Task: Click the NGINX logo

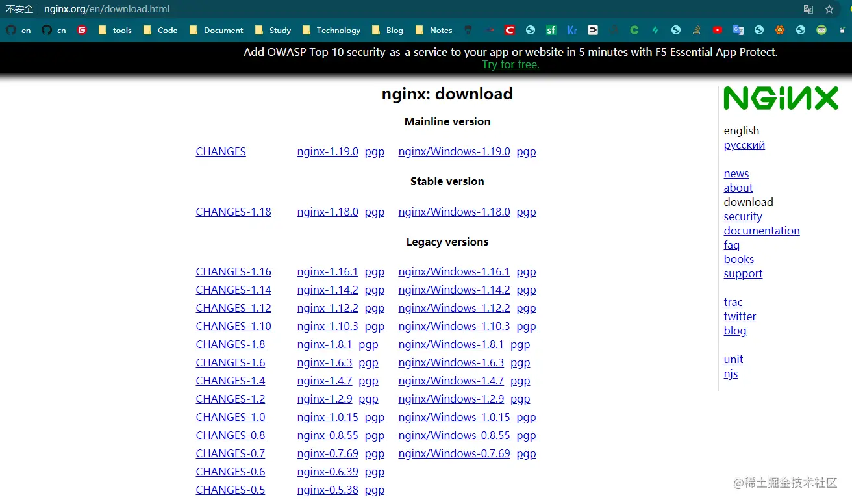Action: (781, 98)
